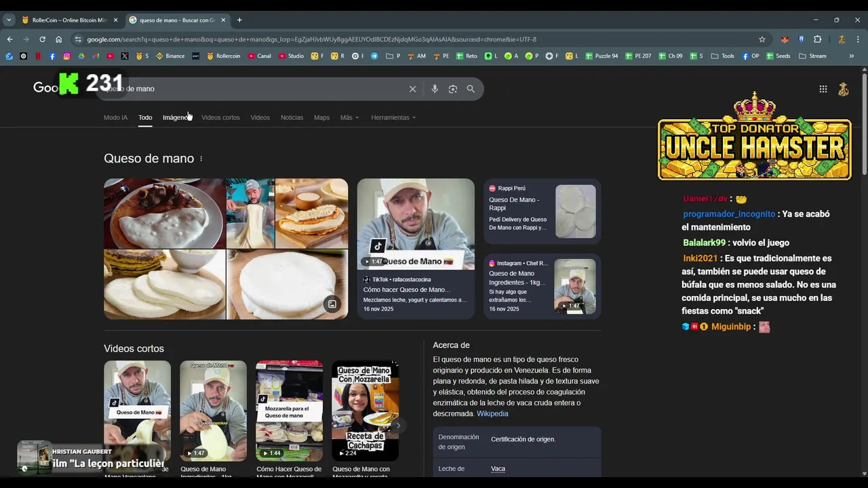This screenshot has height=488, width=868.
Task: Switch to the Imágenes tab
Action: point(177,117)
